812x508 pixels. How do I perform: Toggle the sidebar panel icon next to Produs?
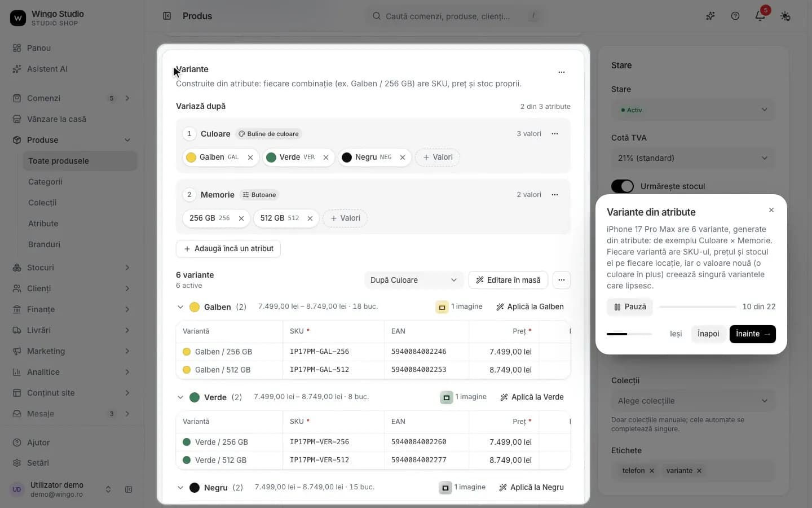coord(167,16)
